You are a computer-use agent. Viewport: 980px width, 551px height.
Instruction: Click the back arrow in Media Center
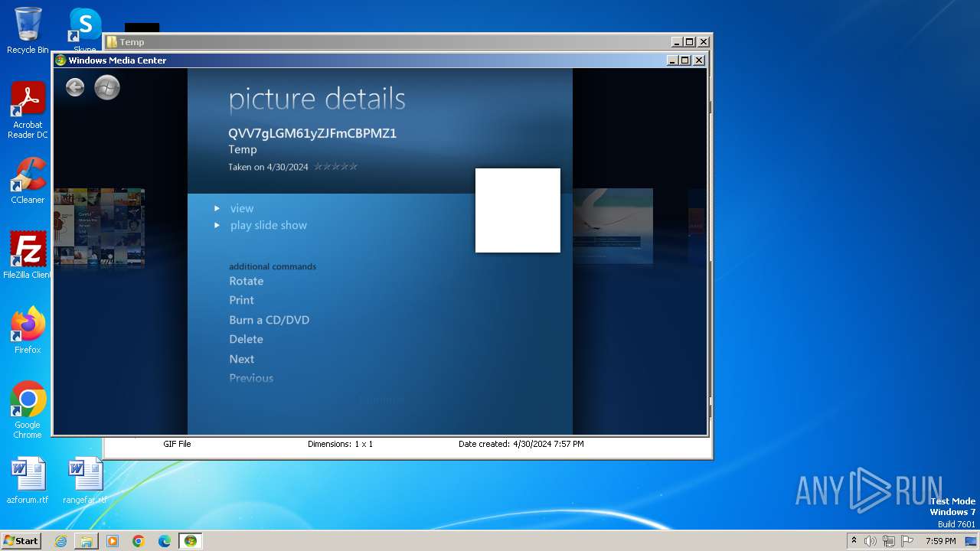(x=75, y=87)
